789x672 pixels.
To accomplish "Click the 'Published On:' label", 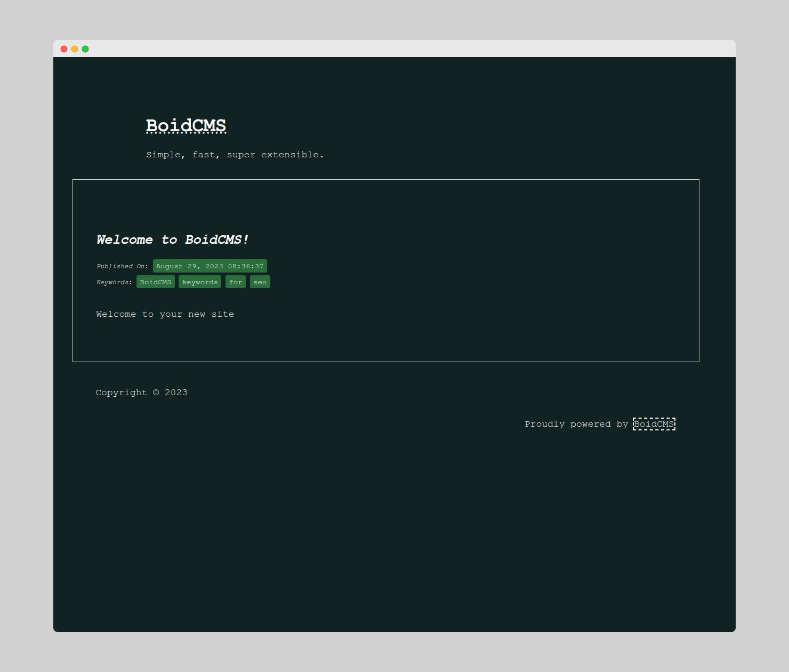I will (122, 266).
